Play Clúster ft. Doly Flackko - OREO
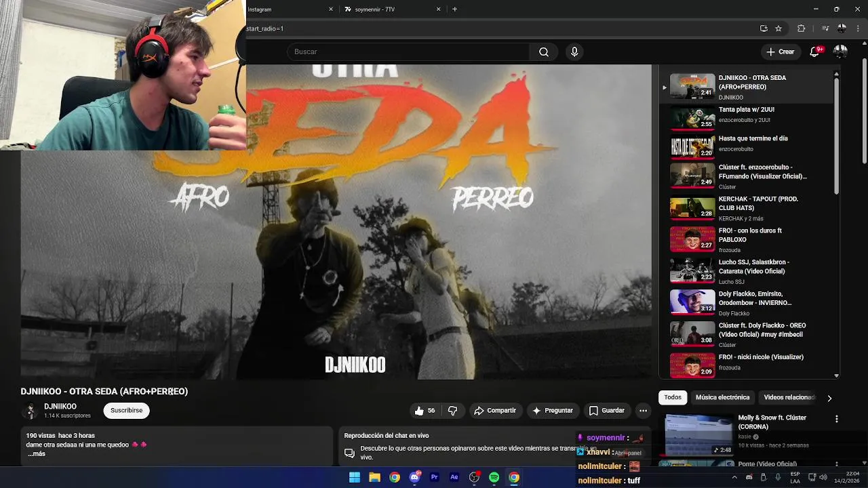 click(x=746, y=335)
